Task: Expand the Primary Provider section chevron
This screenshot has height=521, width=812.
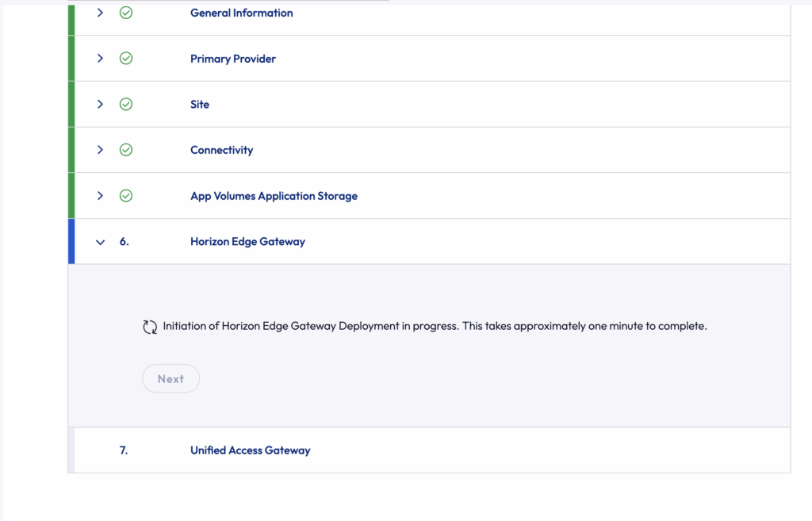Action: (100, 59)
